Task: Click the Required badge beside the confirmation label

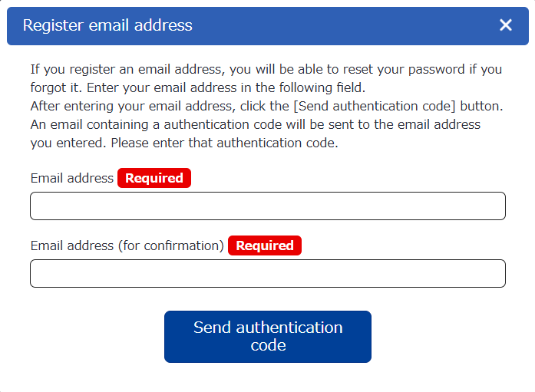Action: click(x=264, y=245)
